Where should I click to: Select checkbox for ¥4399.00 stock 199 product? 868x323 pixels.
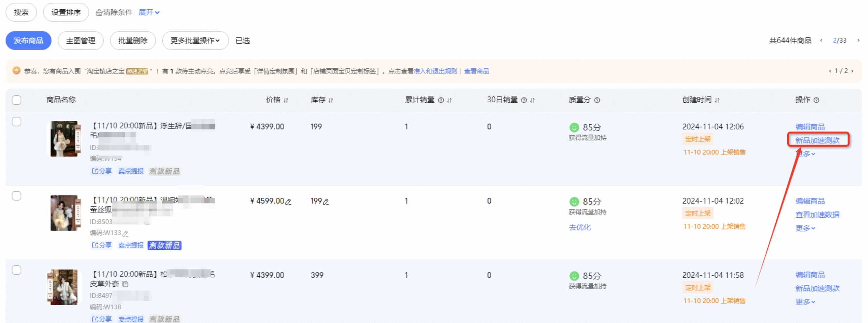pos(16,122)
